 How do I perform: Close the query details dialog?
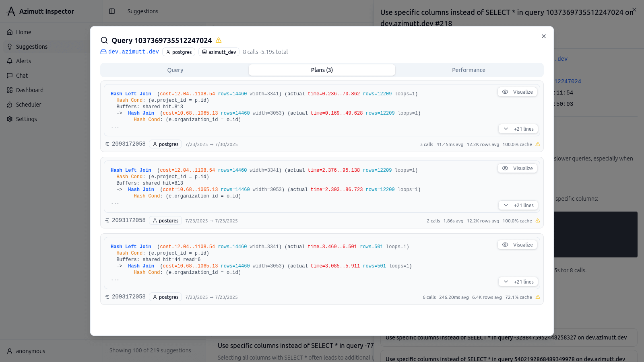pos(544,36)
